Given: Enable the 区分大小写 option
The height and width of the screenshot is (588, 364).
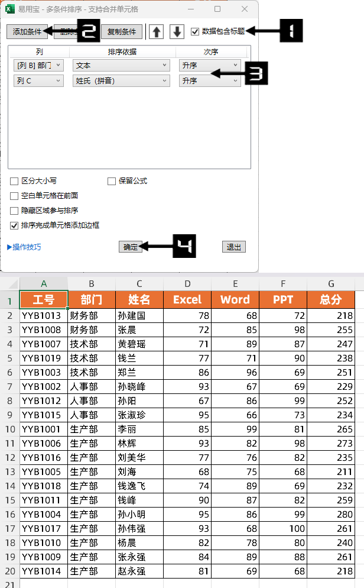Looking at the screenshot, I should 14,181.
